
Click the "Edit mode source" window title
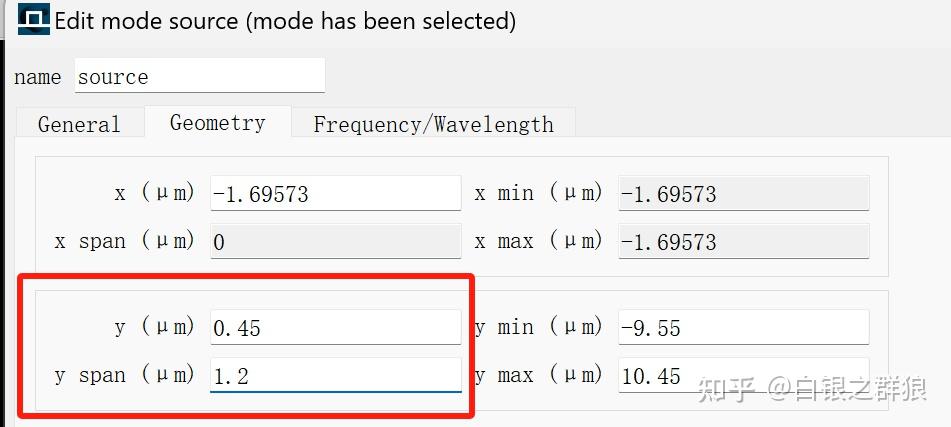coord(285,20)
